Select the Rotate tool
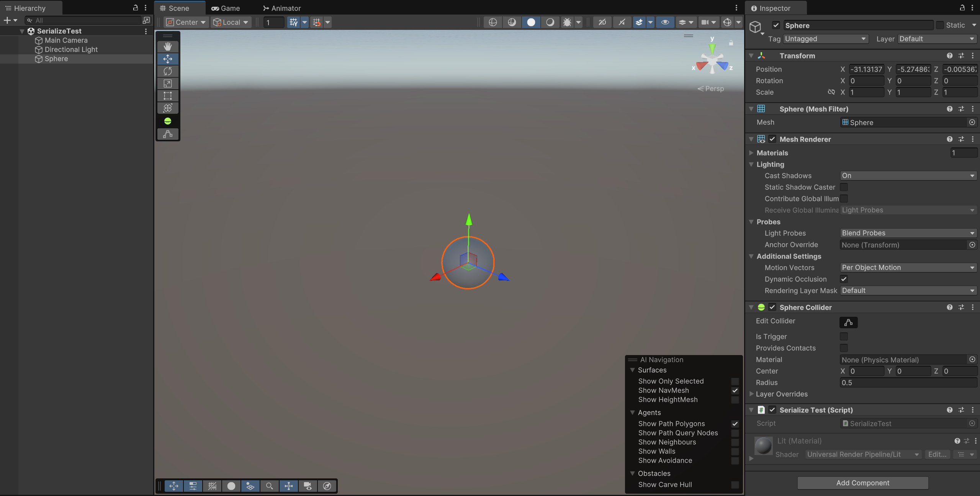This screenshot has height=496, width=980. click(x=167, y=71)
